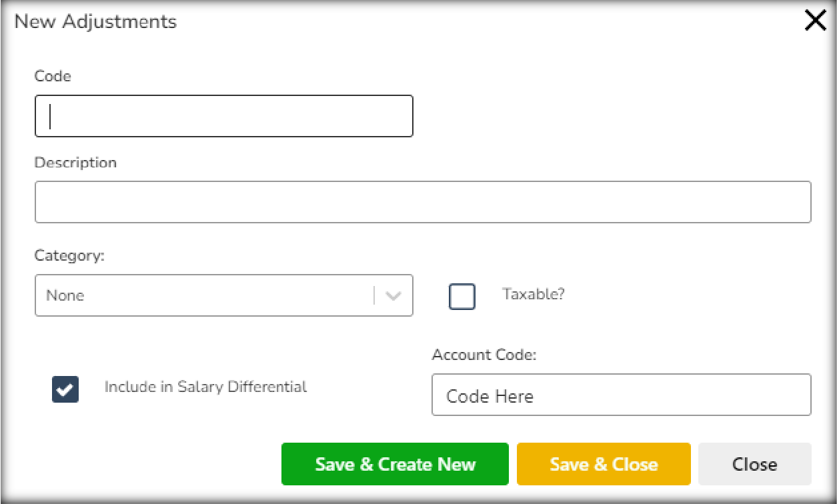Click the yellow Save & Close button
Screen dimensions: 837x504
pos(604,464)
